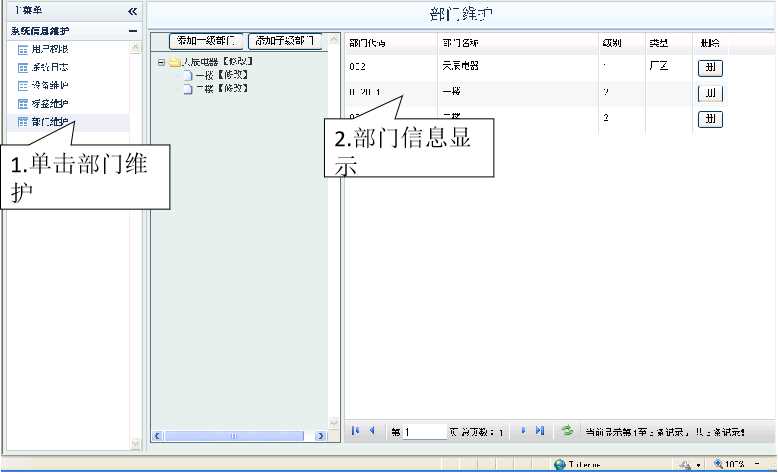Click the document icon beside 二楼

(x=188, y=89)
